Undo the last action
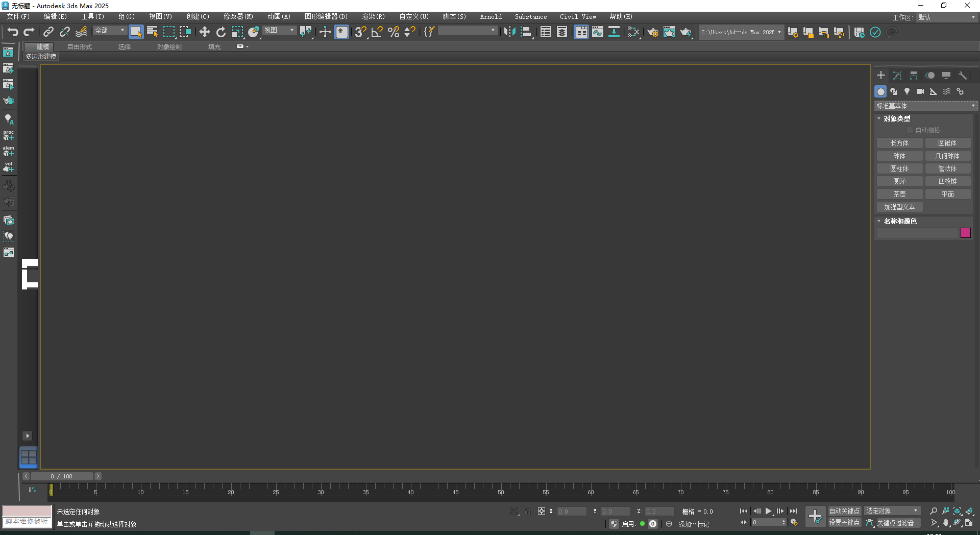 pos(13,32)
